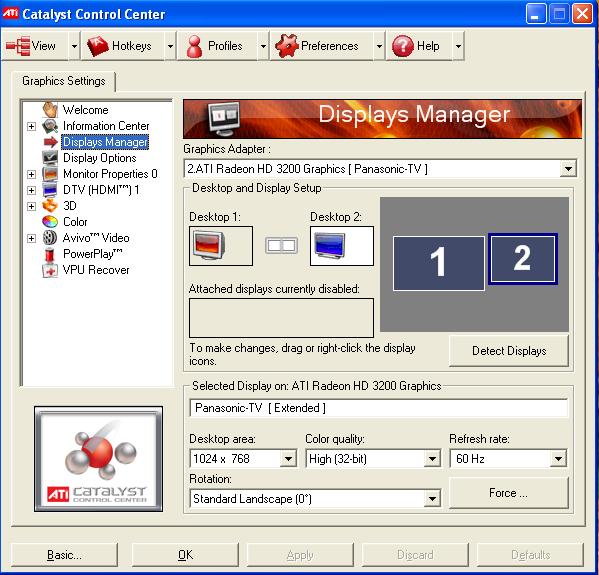Select Color in the tree
This screenshot has height=575, width=599.
75,222
